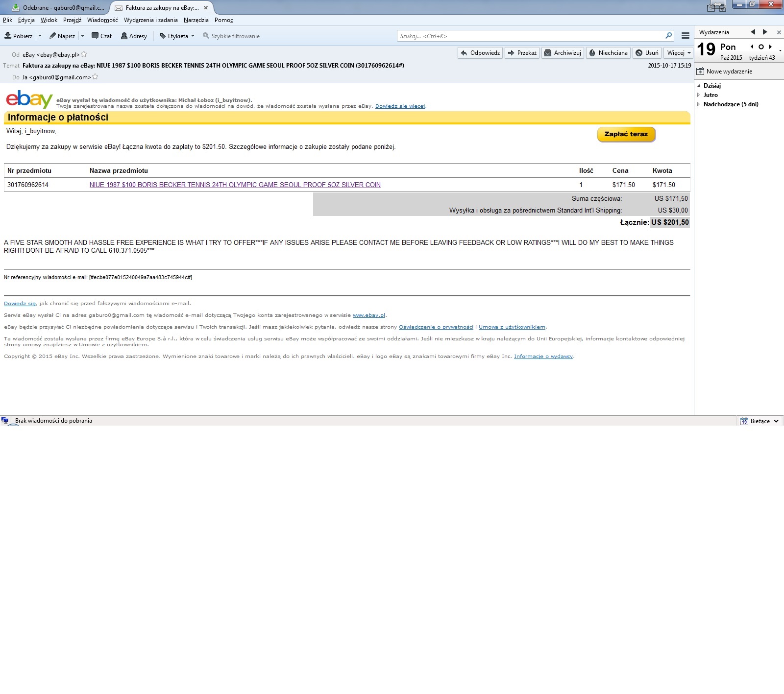Switch to the Odebrane inbox tab
784x694 pixels.
coord(58,8)
